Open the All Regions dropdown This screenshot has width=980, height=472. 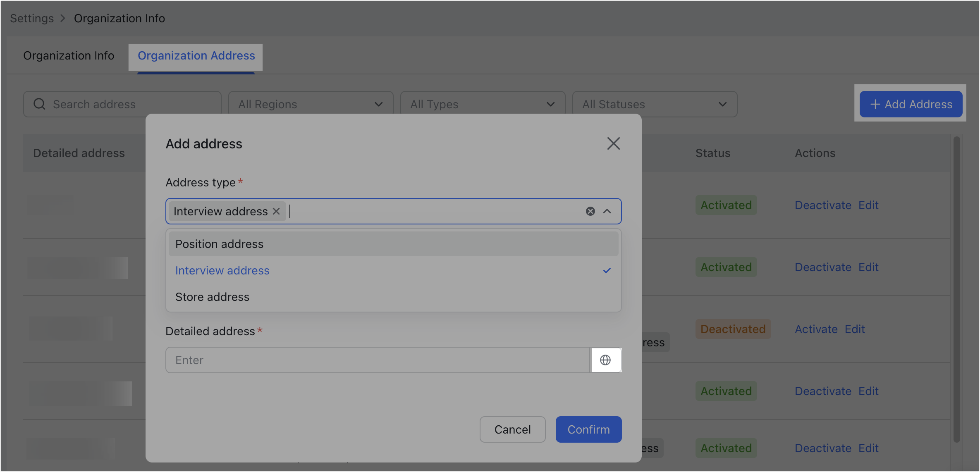coord(310,104)
